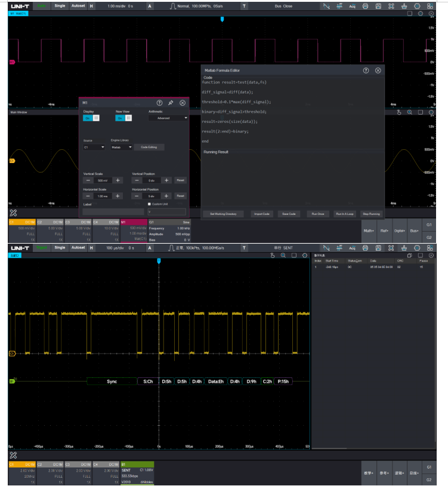
Task: Enable the Custom Unit checkbox
Action: (150, 204)
